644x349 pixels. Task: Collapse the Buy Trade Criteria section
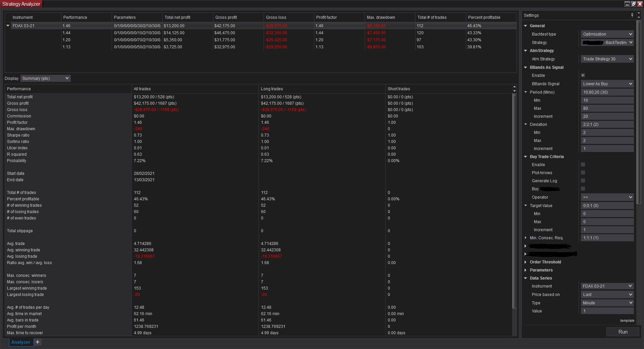tap(526, 157)
